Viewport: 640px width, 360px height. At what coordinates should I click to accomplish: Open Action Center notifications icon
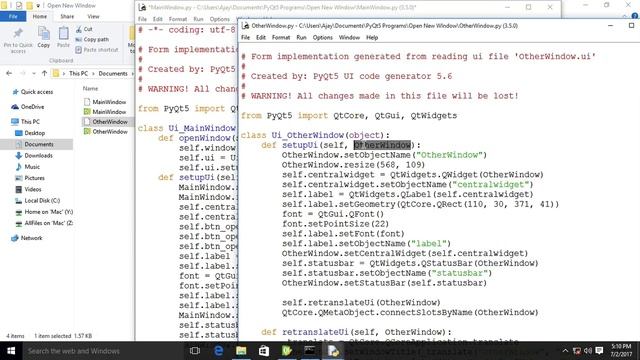click(x=599, y=351)
